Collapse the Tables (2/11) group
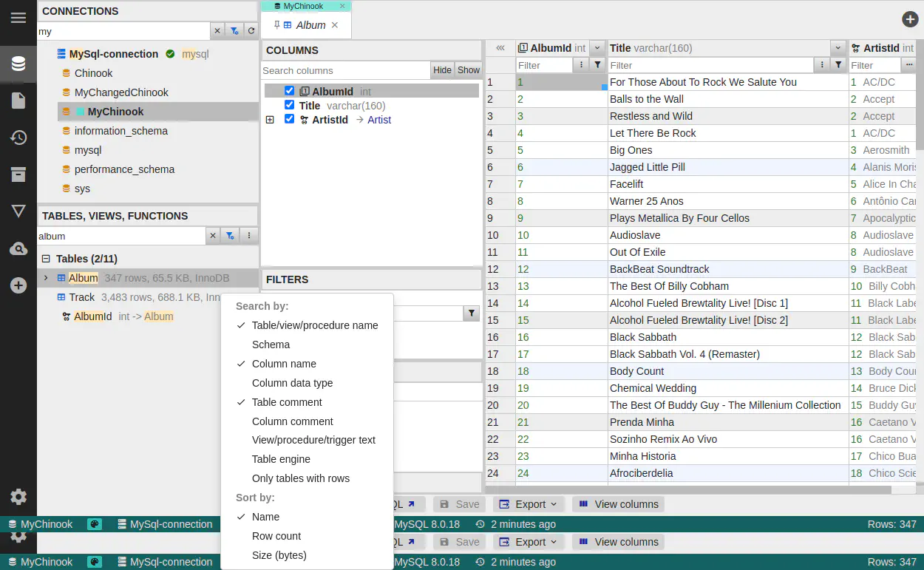Viewport: 924px width, 570px height. point(46,259)
